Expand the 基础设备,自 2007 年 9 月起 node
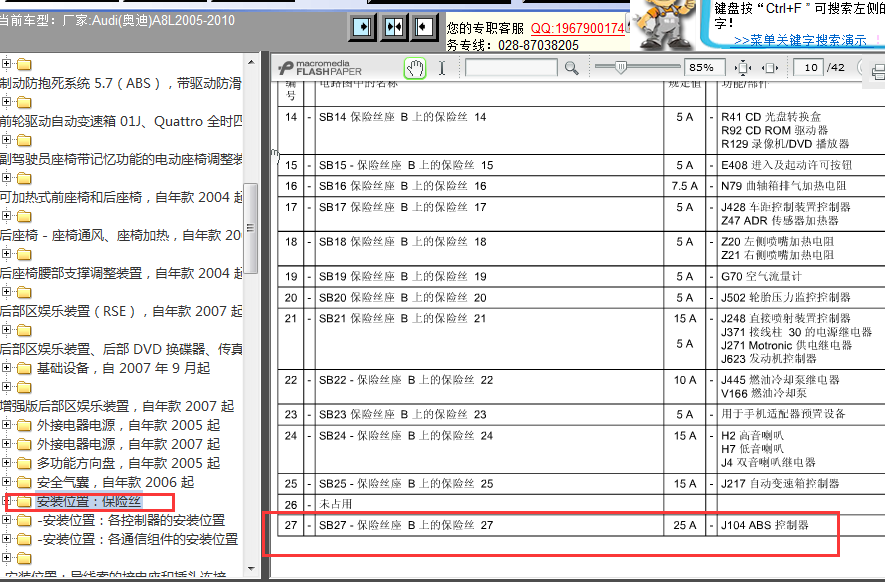885x582 pixels. pos(6,367)
